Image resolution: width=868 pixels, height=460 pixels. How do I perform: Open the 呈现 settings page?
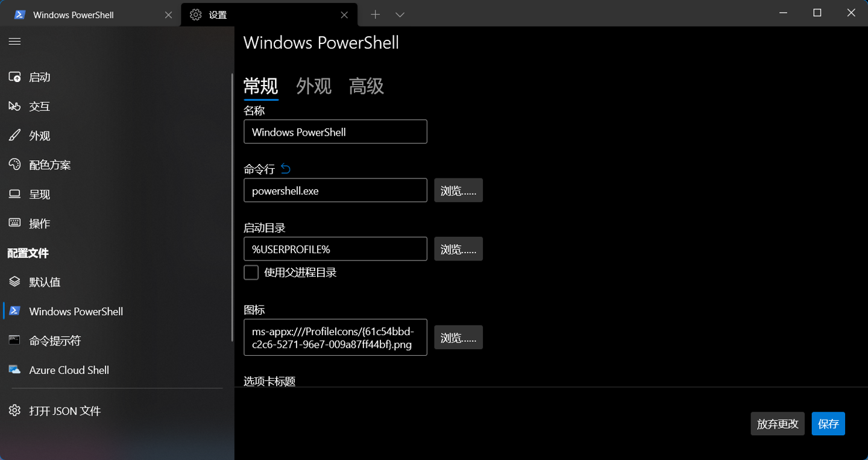pyautogui.click(x=116, y=194)
